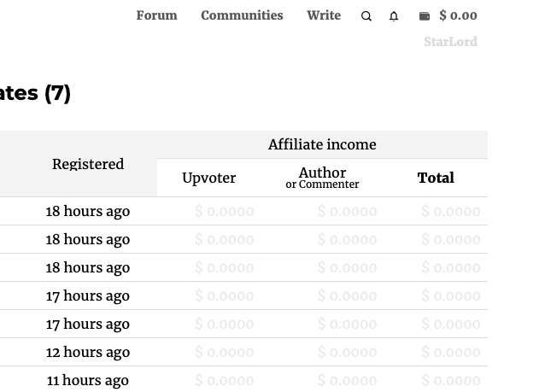Select the topmost '18 hours ago' cell
Viewport: 545px width, 392px height.
tap(88, 211)
